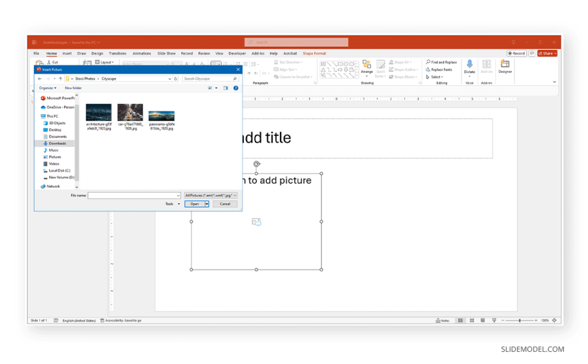The height and width of the screenshot is (364, 588).
Task: Toggle Notes pane in status bar
Action: (443, 321)
